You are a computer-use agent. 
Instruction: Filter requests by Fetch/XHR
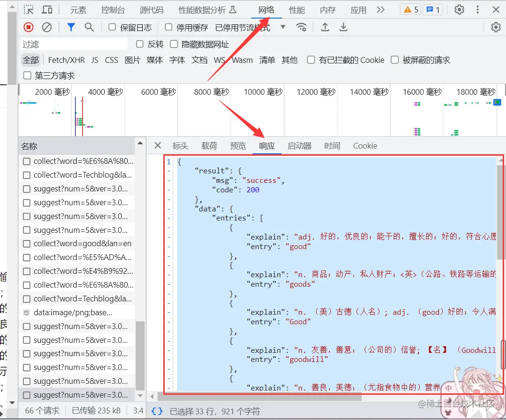67,60
